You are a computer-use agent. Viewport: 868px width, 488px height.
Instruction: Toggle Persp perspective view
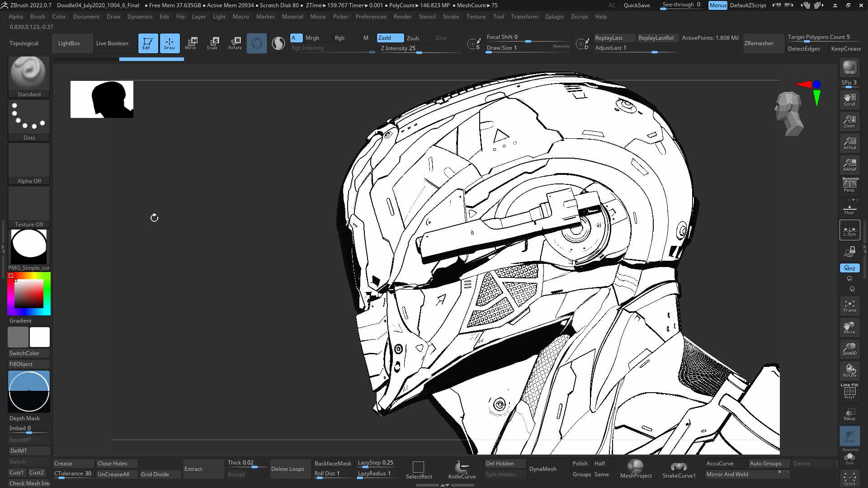(x=849, y=185)
